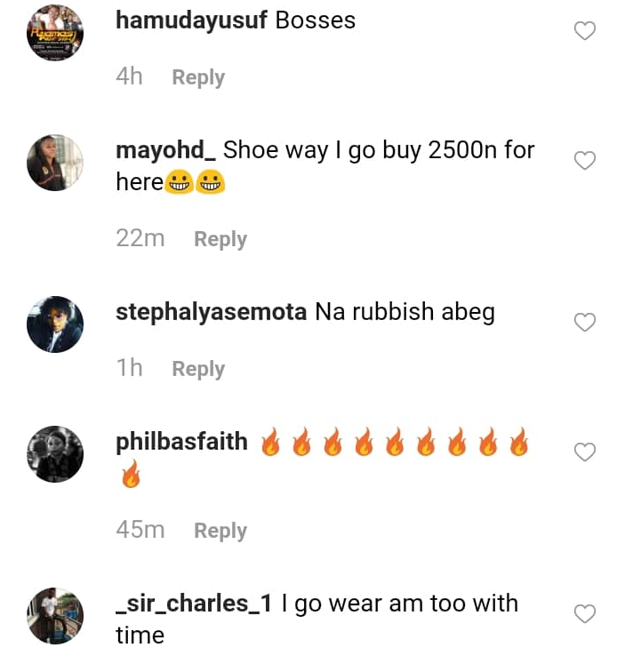Go to stephalyasemota username profile
The width and height of the screenshot is (625, 672).
click(212, 312)
